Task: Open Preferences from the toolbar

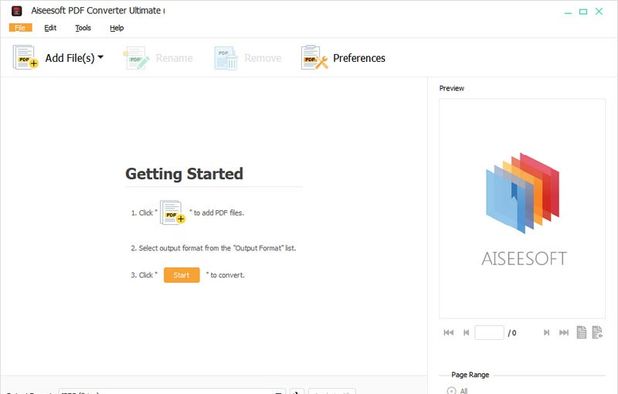Action: 343,58
